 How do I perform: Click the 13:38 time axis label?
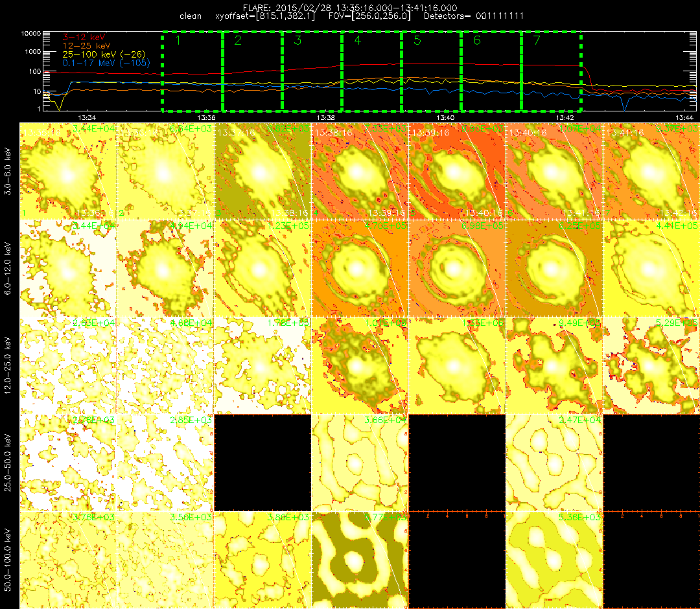pos(326,118)
